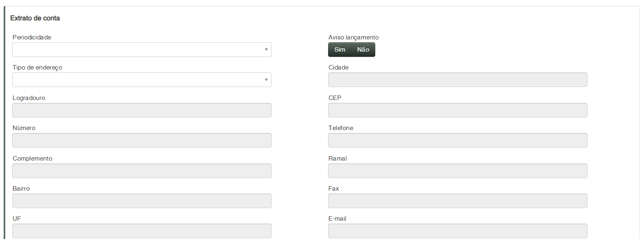Click the E-mail text field

[457, 230]
